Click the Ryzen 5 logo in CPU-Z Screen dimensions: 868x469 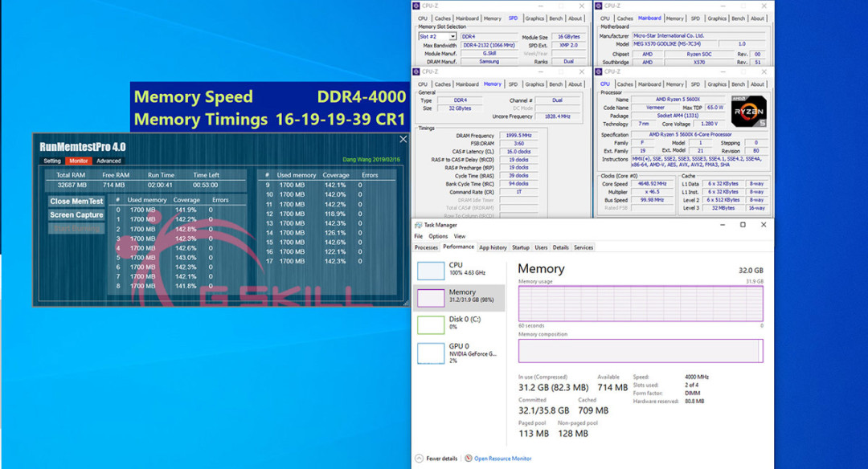[x=748, y=111]
